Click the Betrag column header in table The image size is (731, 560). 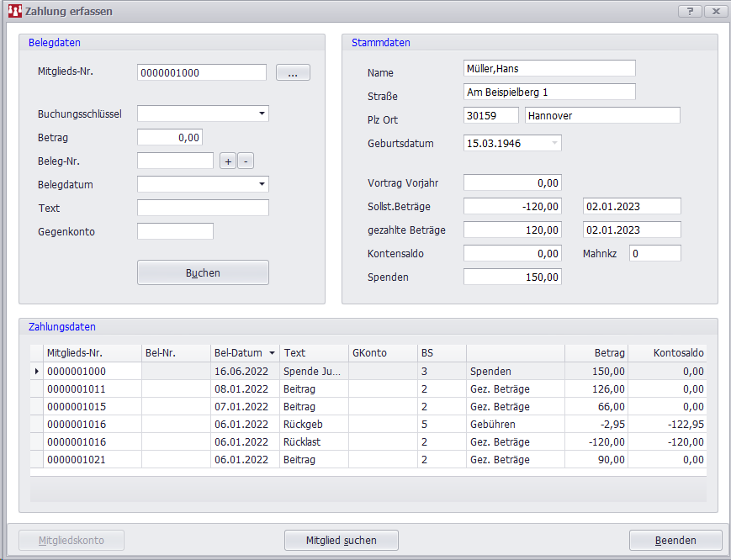click(596, 353)
